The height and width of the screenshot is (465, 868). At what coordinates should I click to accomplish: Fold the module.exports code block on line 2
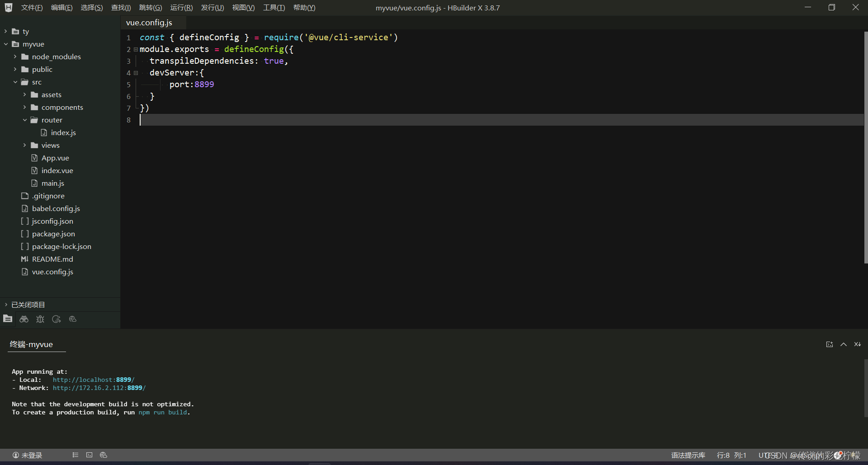pos(136,49)
